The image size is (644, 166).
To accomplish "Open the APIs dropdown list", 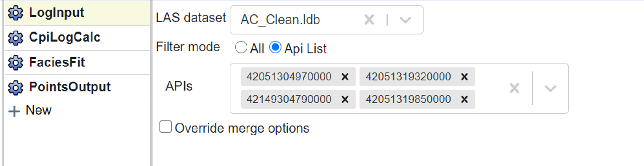I will [550, 88].
